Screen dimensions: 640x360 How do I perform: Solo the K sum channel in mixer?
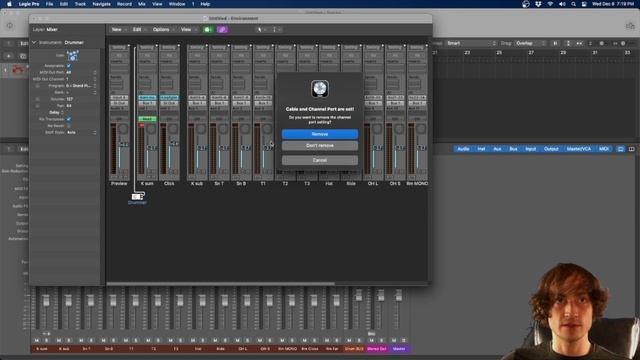coord(46,340)
